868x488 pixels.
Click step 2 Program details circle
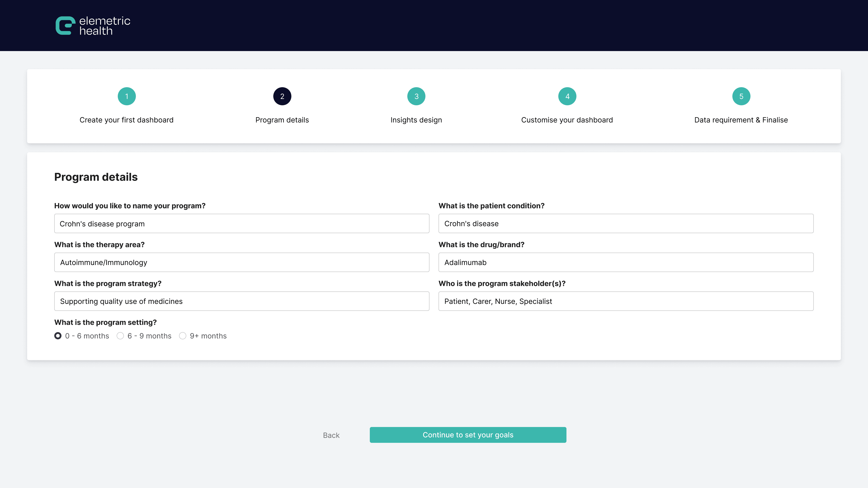[x=282, y=96]
